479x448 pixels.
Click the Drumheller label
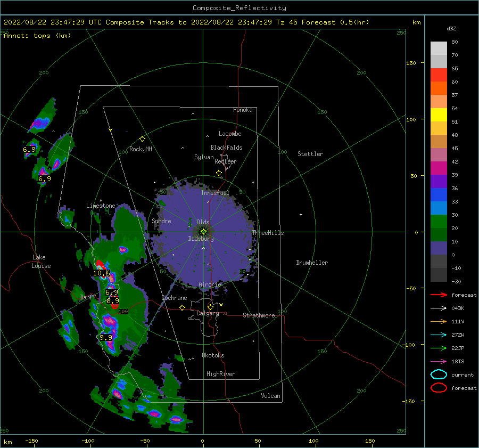tap(312, 263)
